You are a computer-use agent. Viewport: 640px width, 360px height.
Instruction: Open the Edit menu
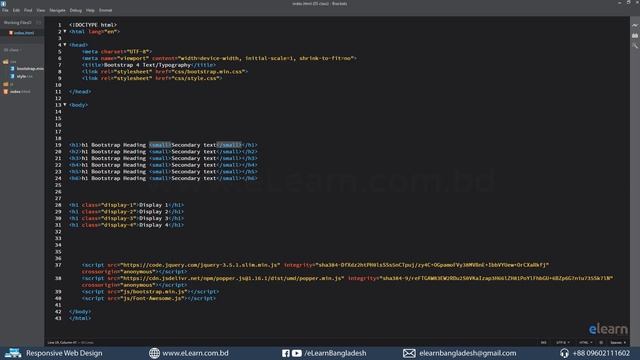[x=16, y=10]
